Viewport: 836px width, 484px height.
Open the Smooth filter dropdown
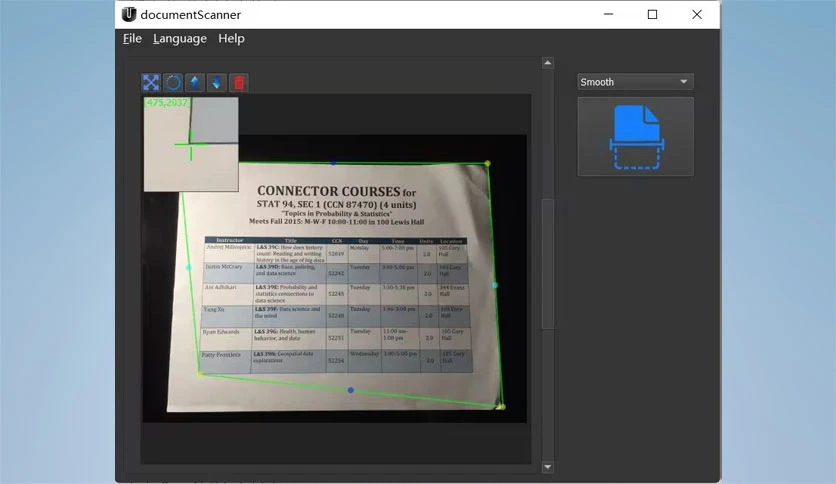(x=636, y=82)
